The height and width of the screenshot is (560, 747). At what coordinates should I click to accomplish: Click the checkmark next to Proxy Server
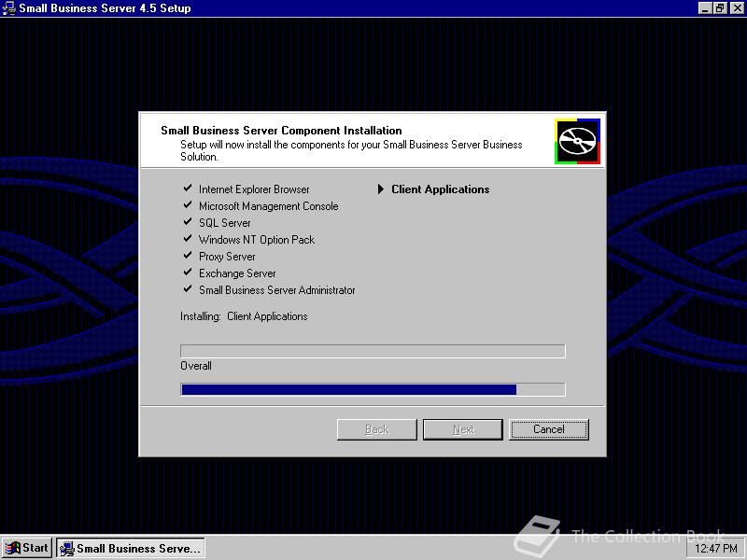[x=188, y=255]
